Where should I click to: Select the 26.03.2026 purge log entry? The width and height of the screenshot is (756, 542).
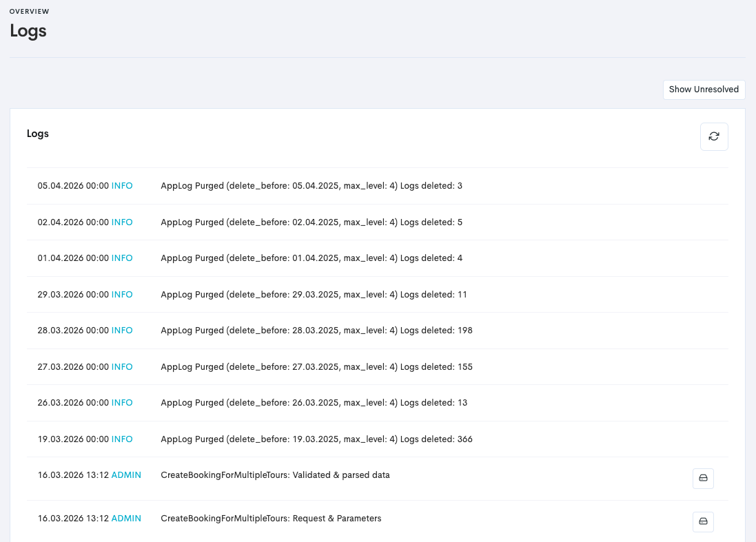(313, 402)
